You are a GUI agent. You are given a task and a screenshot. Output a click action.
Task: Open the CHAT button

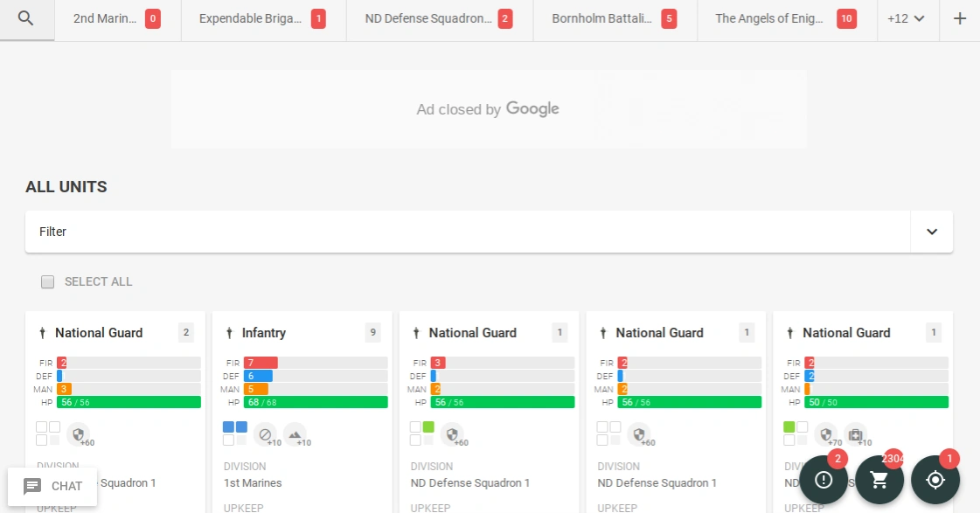pos(52,487)
